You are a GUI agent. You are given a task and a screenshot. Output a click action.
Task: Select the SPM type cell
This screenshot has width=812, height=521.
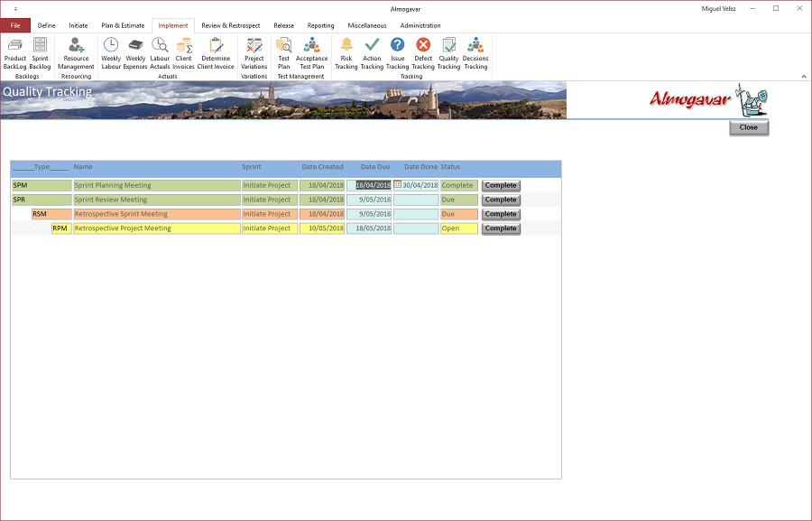(x=42, y=185)
